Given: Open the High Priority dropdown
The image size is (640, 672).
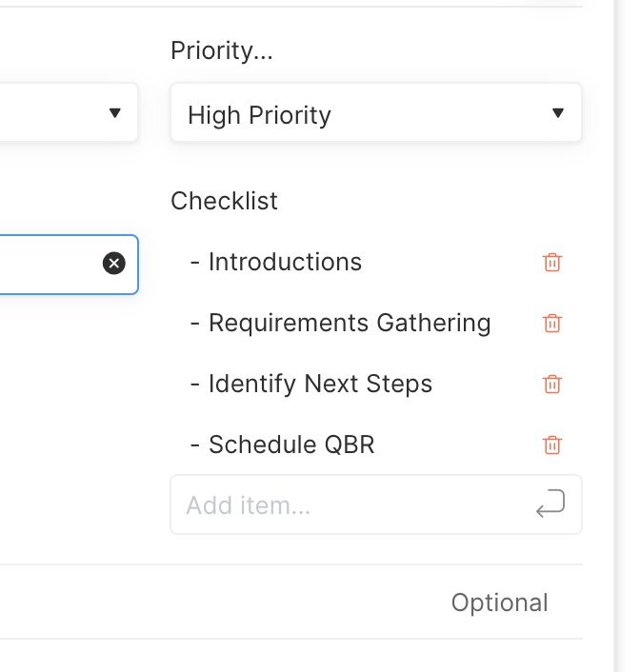Looking at the screenshot, I should point(376,112).
